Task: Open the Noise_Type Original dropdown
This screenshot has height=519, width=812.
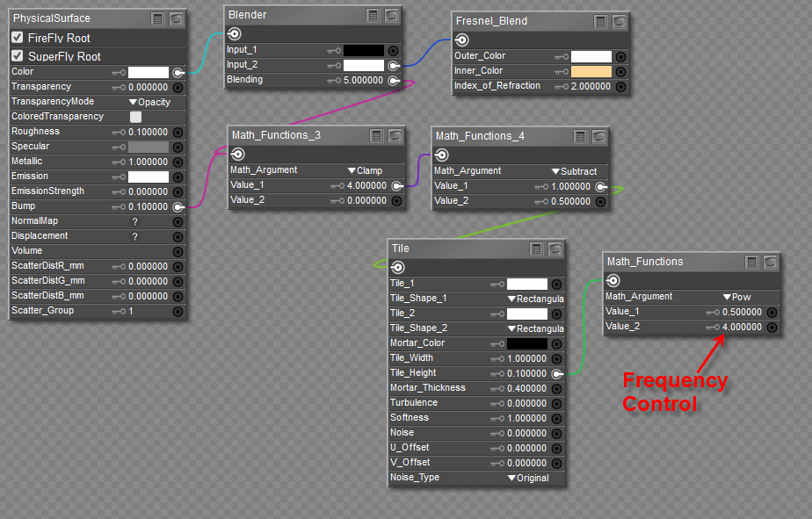Action: coord(528,479)
